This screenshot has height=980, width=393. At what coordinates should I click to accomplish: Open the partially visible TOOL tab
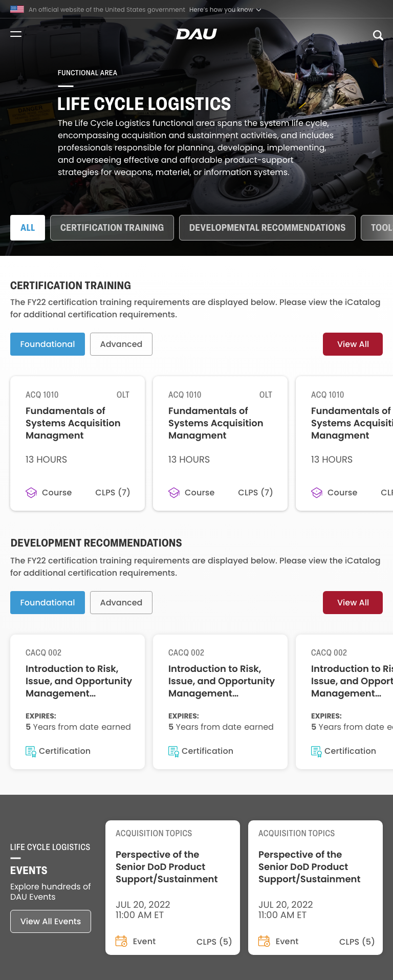[x=377, y=228]
